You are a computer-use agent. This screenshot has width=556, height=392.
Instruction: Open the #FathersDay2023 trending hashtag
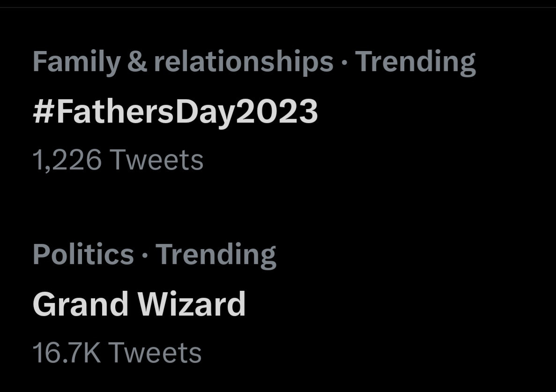[x=175, y=112]
